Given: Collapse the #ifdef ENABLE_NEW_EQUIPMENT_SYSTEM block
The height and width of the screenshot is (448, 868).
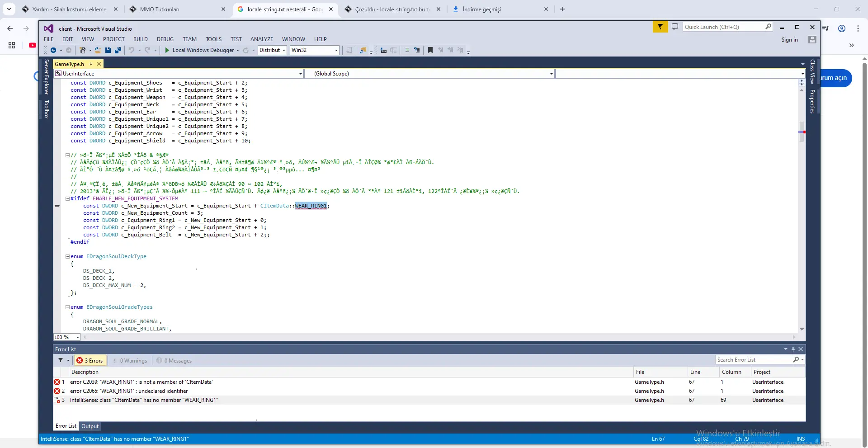Looking at the screenshot, I should click(67, 198).
